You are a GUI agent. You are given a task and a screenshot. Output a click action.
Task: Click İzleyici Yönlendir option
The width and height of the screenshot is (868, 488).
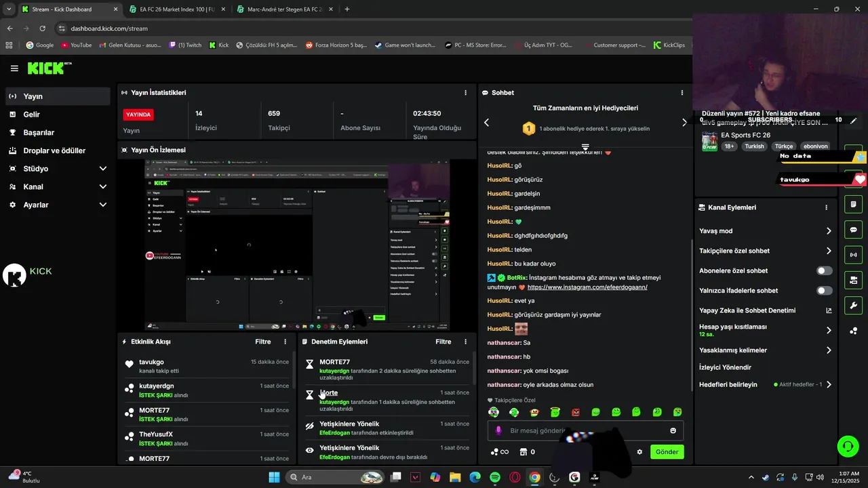click(x=725, y=367)
